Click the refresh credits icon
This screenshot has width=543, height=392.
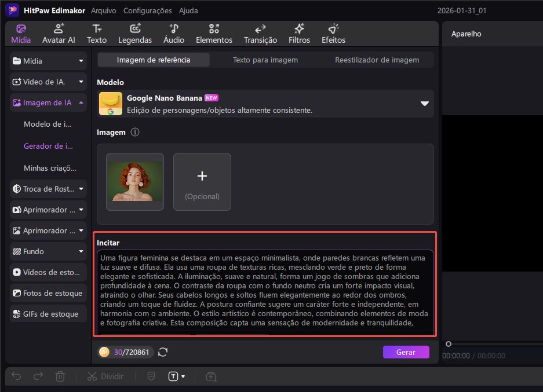point(163,351)
